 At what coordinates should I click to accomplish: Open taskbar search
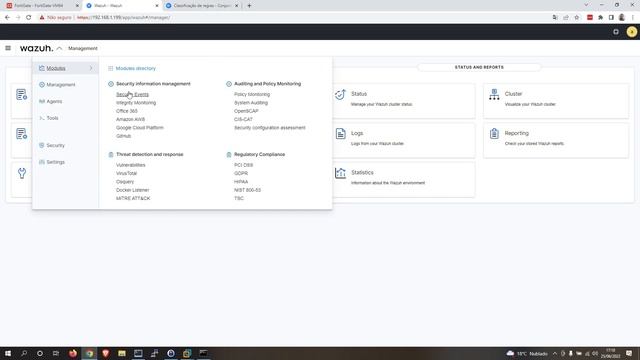(x=24, y=353)
